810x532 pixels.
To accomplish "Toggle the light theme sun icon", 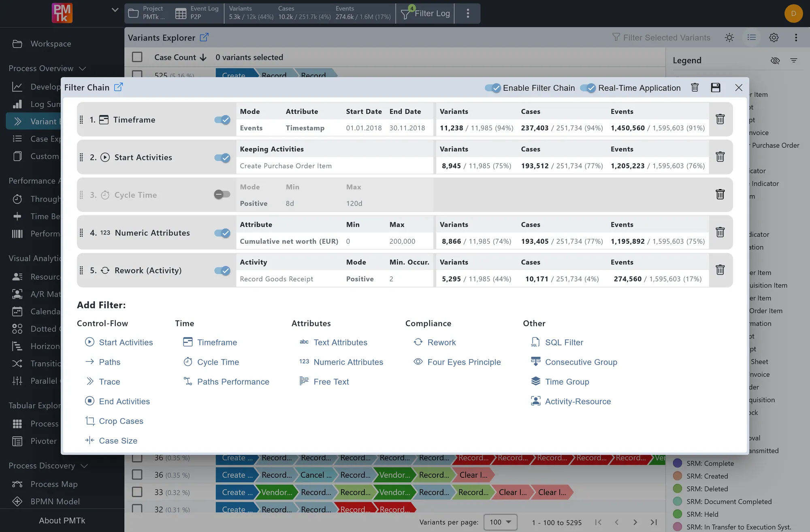I will [x=729, y=37].
